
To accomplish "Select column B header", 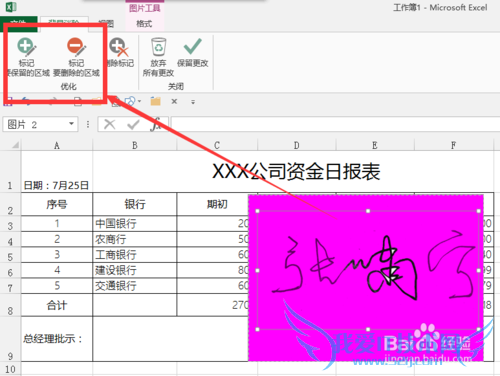I will click(135, 145).
